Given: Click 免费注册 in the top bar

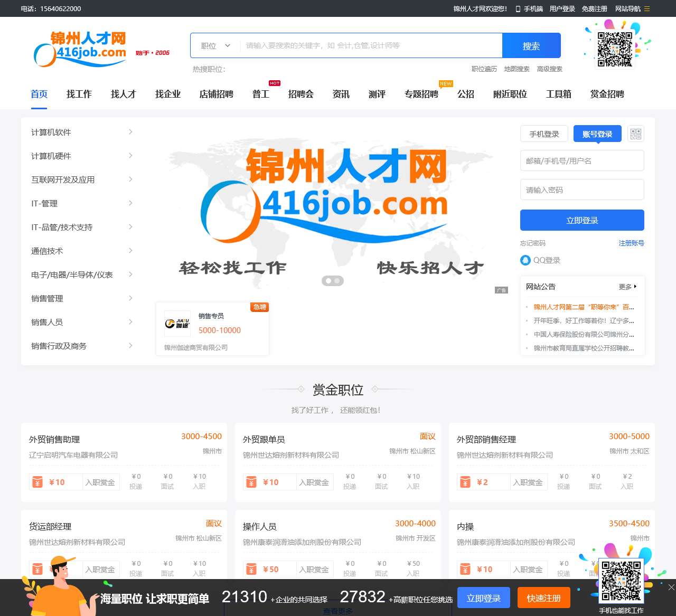Looking at the screenshot, I should point(595,8).
